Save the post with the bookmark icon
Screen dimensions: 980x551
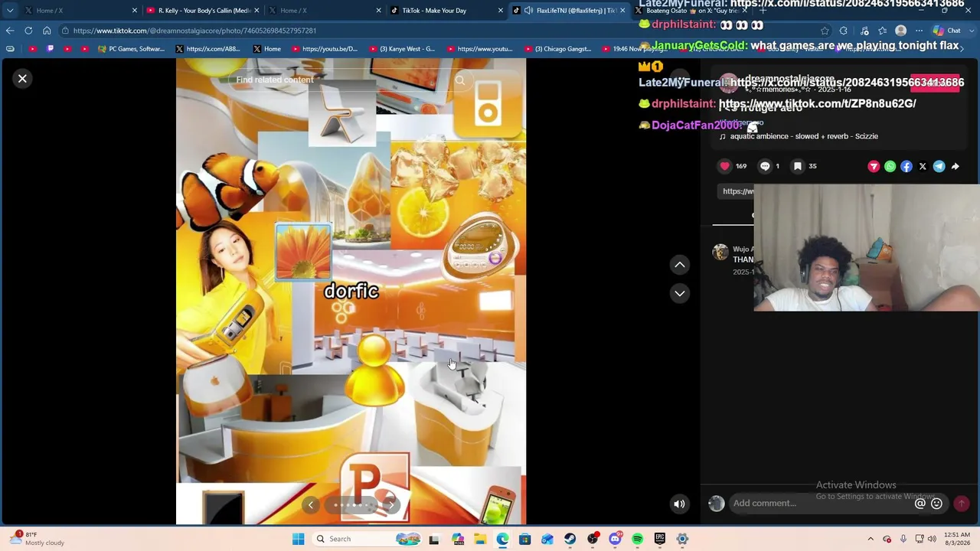click(798, 166)
